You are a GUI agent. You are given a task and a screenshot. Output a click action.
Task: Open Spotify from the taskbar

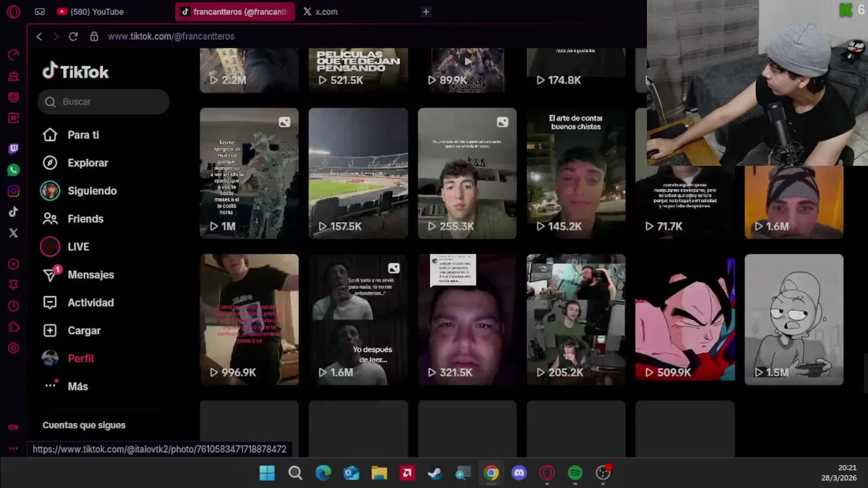(x=575, y=473)
